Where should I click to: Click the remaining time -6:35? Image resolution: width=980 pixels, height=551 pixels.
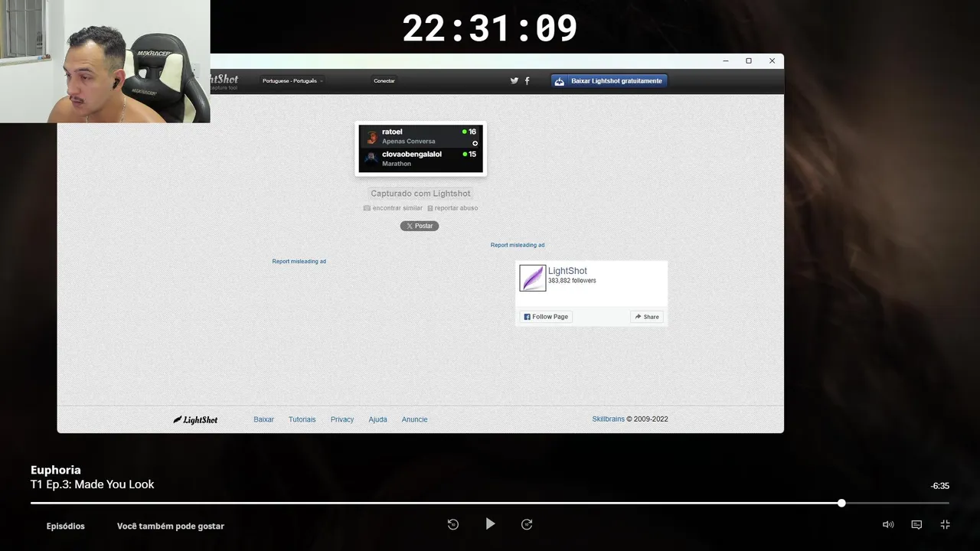click(939, 486)
